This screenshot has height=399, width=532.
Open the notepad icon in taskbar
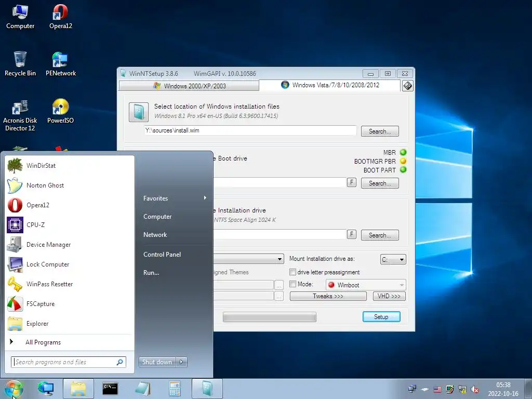tap(142, 389)
